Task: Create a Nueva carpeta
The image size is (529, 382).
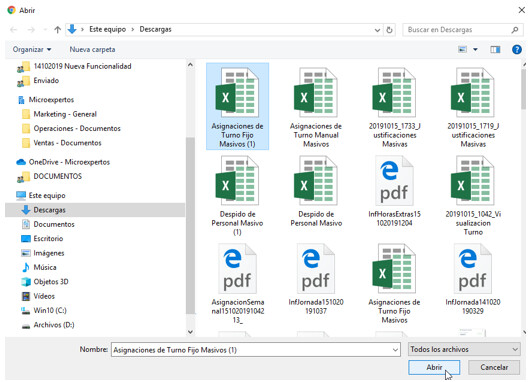Action: [x=92, y=50]
